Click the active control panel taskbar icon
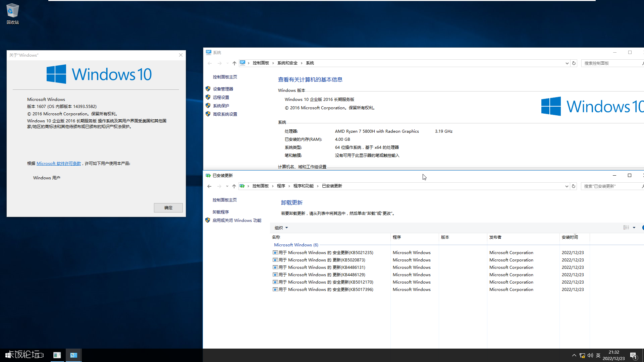The height and width of the screenshot is (362, 644). pyautogui.click(x=74, y=355)
